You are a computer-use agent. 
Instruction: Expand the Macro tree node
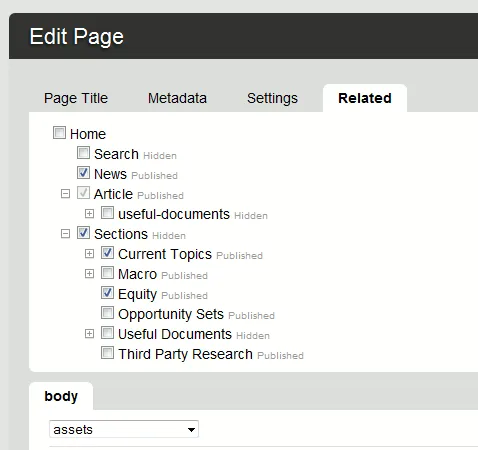click(x=89, y=274)
